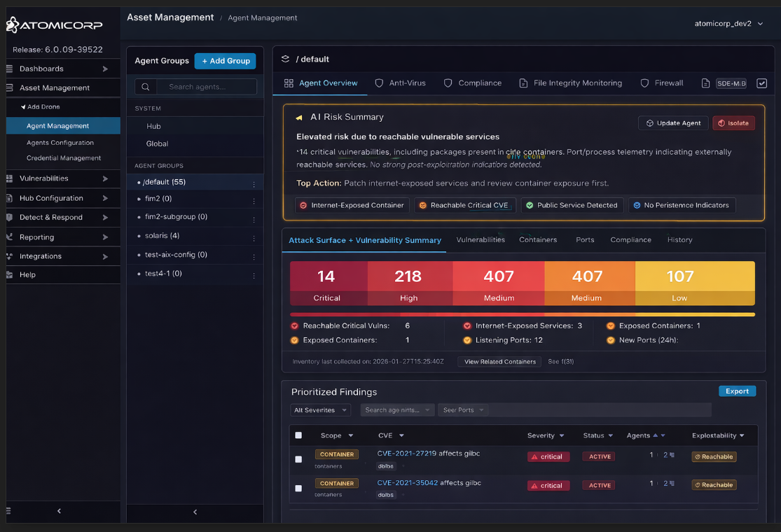781x532 pixels.
Task: Expand the Hub Configuration menu arrow
Action: [105, 198]
